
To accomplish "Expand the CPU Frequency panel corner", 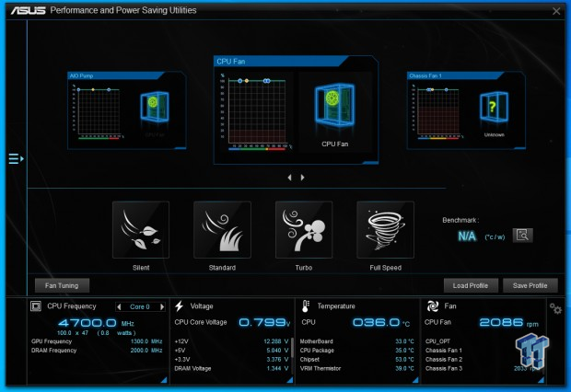I will click(164, 380).
